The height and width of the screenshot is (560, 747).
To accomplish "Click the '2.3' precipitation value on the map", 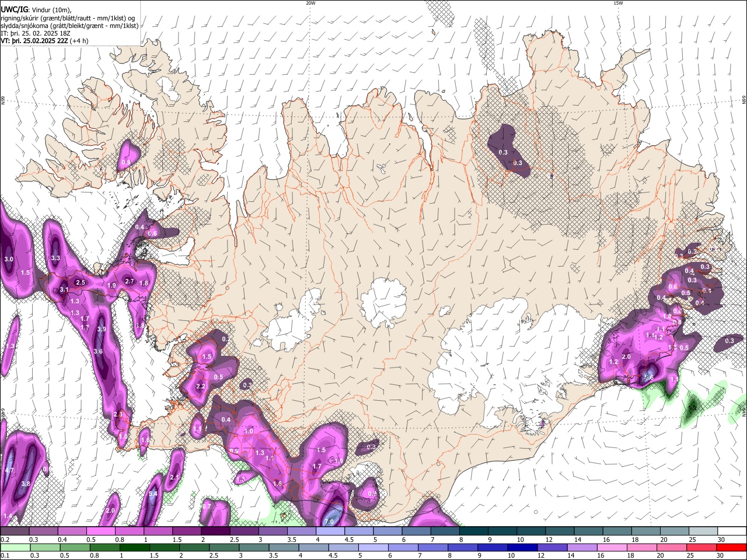I will pyautogui.click(x=118, y=415).
